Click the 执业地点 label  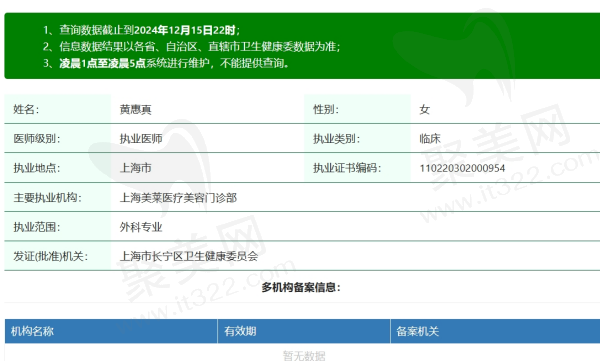(37, 168)
